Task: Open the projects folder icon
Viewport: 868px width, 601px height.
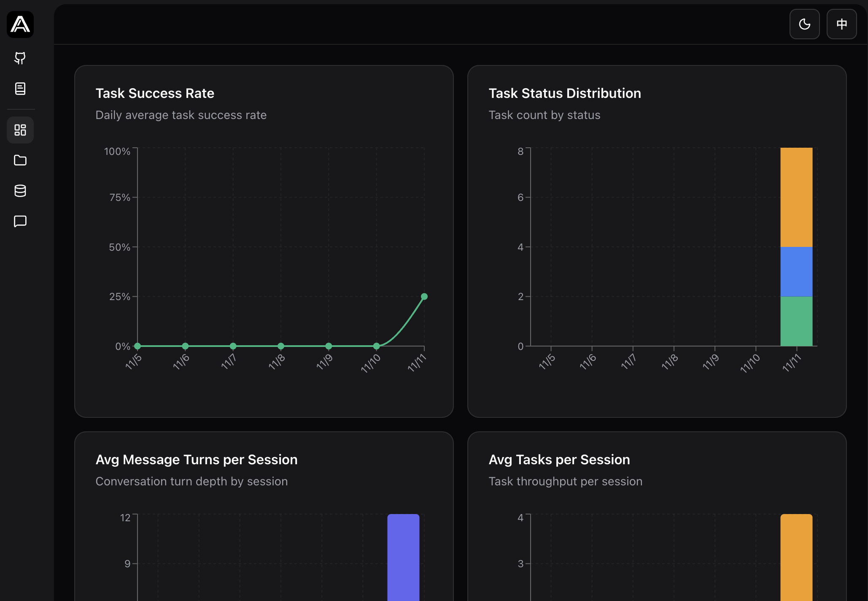Action: click(20, 160)
